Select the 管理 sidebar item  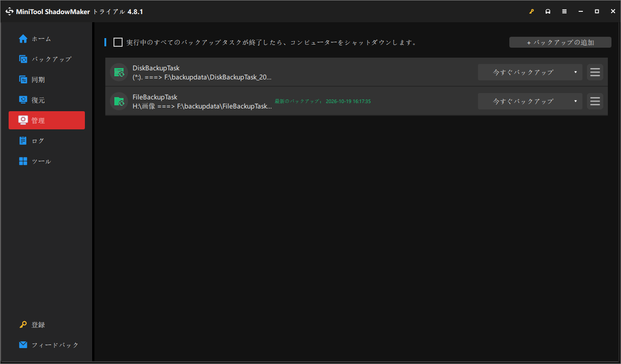[x=47, y=120]
